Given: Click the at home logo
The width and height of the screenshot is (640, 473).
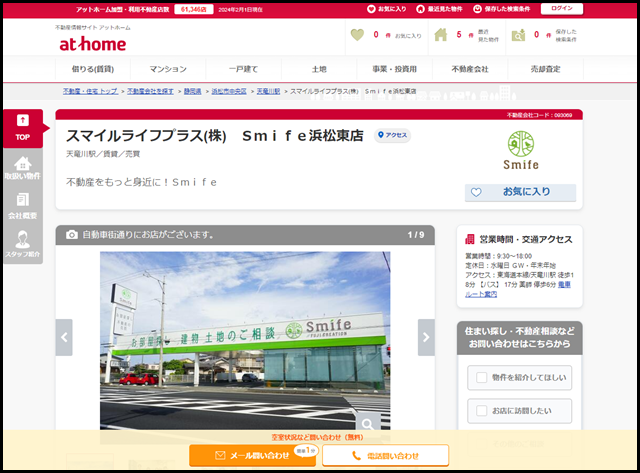Looking at the screenshot, I should coord(93,44).
